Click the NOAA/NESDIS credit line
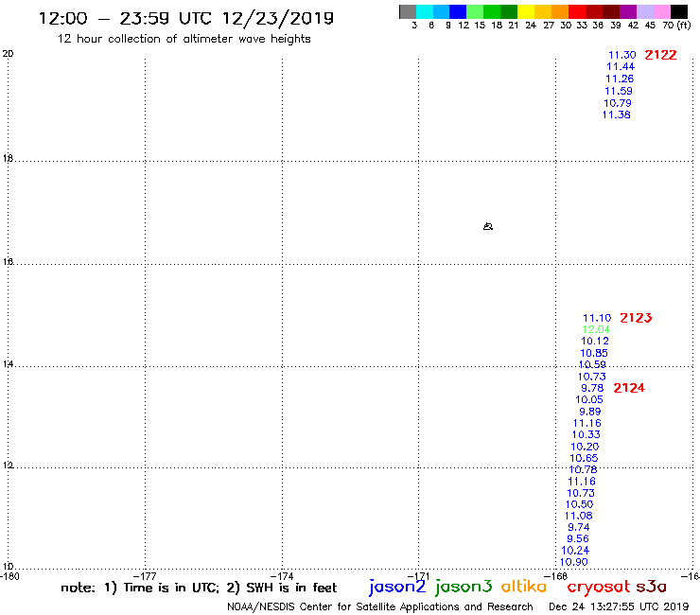The image size is (700, 615). point(380,607)
